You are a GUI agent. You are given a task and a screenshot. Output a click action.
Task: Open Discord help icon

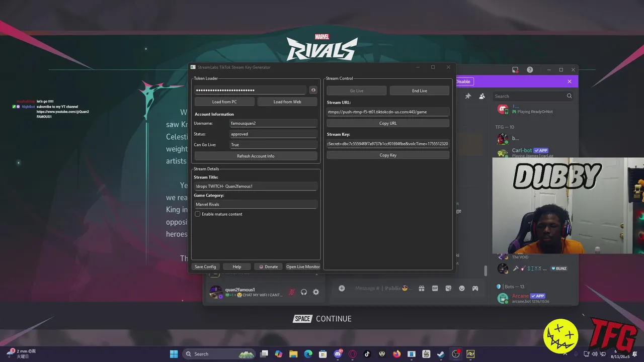(x=530, y=70)
